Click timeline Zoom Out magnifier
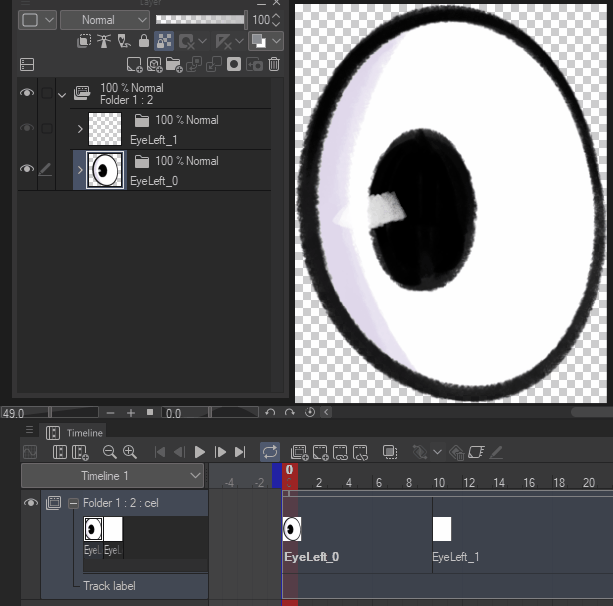 [109, 452]
